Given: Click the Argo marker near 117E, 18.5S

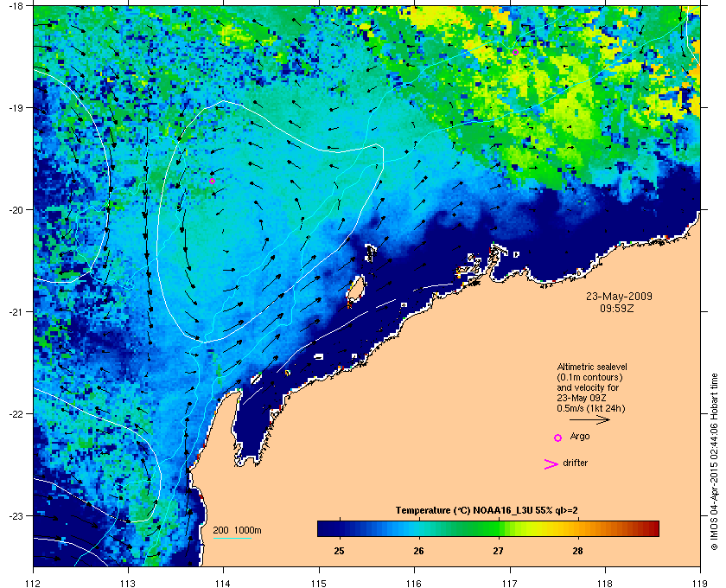Looking at the screenshot, I should coord(515,53).
